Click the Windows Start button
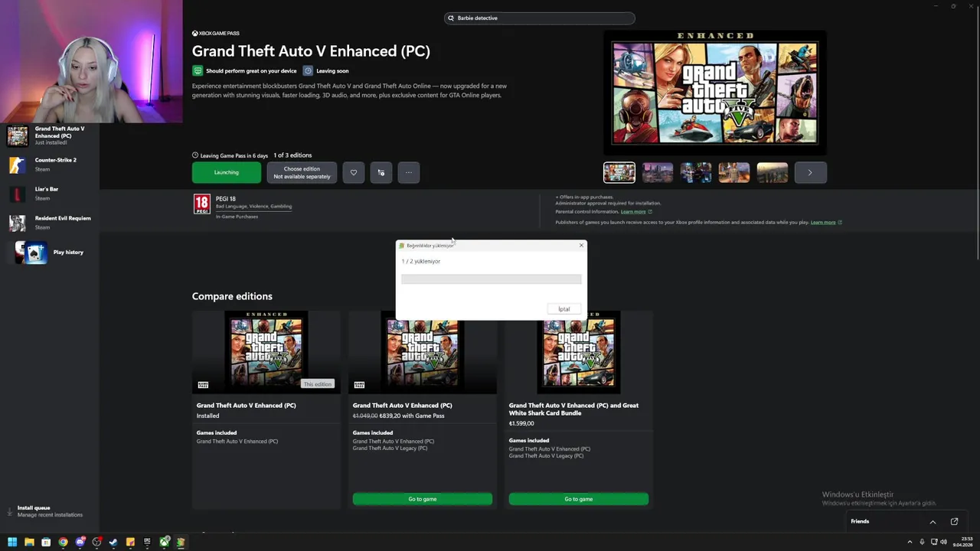The height and width of the screenshot is (551, 980). point(12,542)
